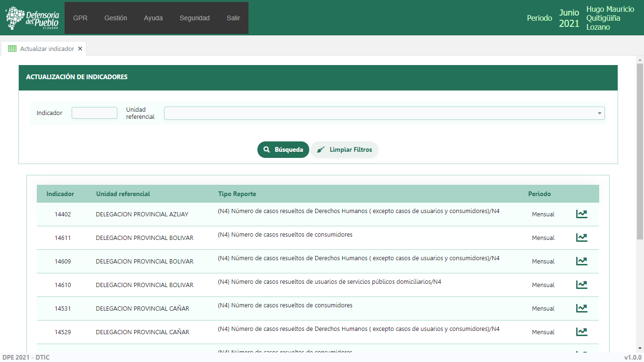
Task: Select indicator number 14402 cell
Action: click(63, 214)
